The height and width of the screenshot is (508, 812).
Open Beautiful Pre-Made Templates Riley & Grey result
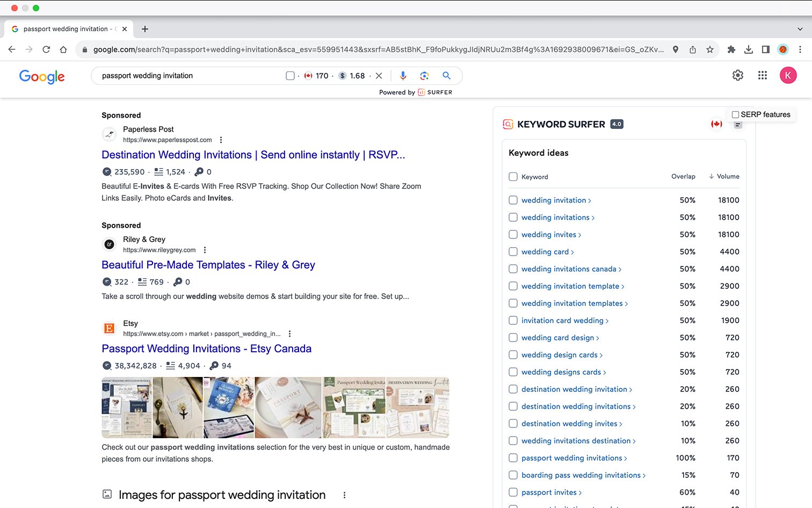(x=208, y=265)
